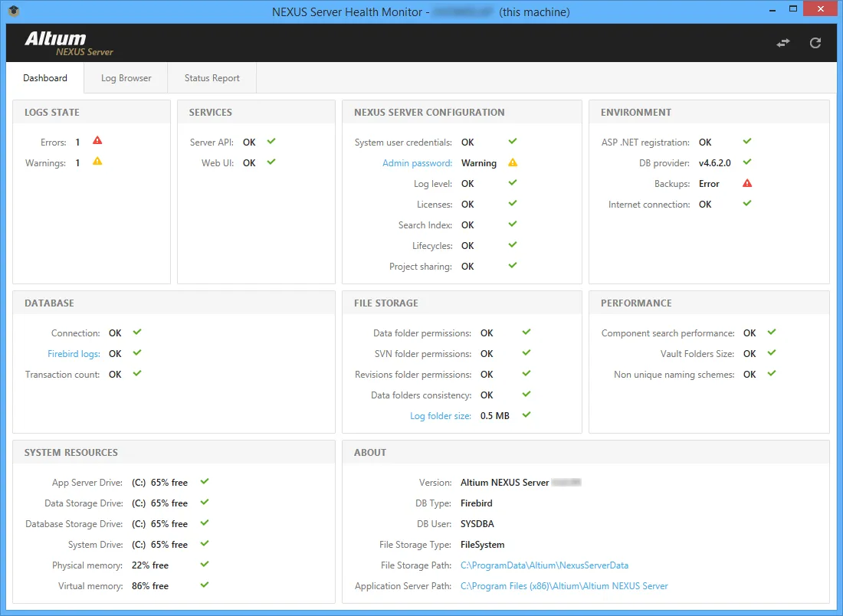The image size is (843, 616).
Task: Maximize the Health Monitor window
Action: pos(793,8)
